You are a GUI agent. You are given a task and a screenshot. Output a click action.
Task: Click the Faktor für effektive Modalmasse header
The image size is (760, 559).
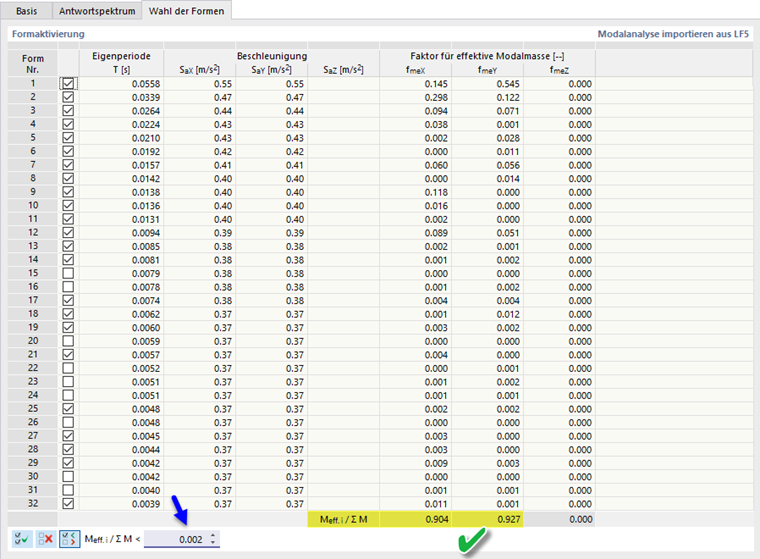coord(487,56)
